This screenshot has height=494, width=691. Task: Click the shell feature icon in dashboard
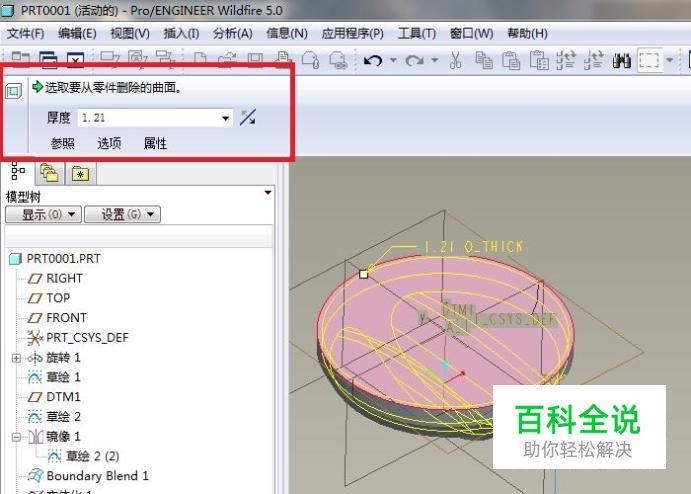pos(13,91)
